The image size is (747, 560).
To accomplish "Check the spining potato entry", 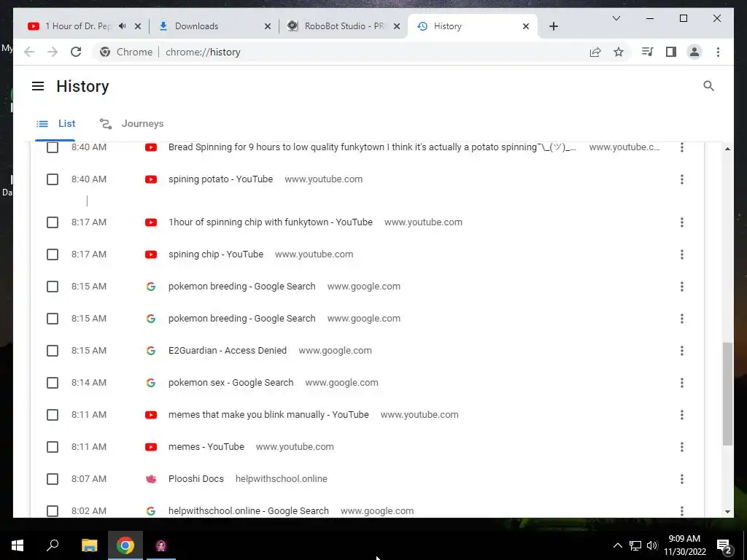I will pos(53,179).
